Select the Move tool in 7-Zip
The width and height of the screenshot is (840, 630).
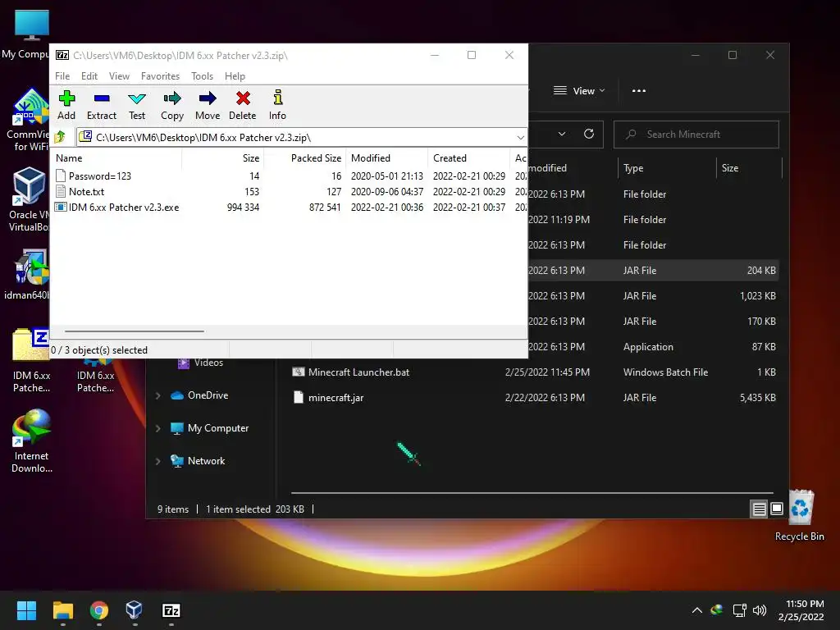[x=208, y=105]
